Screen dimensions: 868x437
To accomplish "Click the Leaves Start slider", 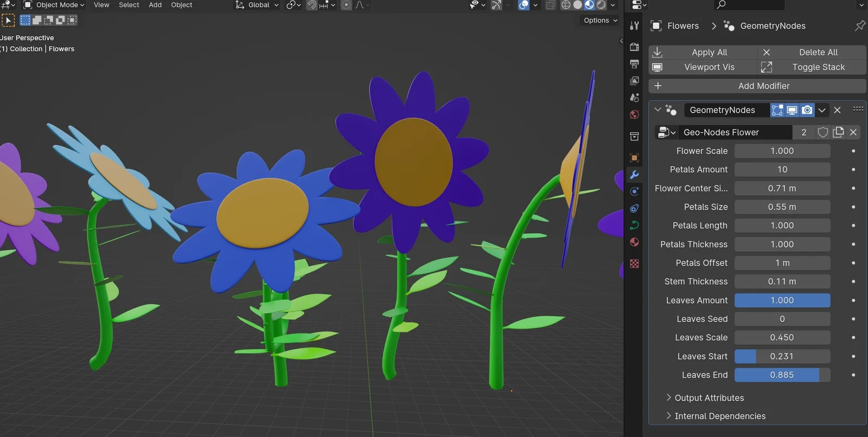I will click(x=782, y=356).
